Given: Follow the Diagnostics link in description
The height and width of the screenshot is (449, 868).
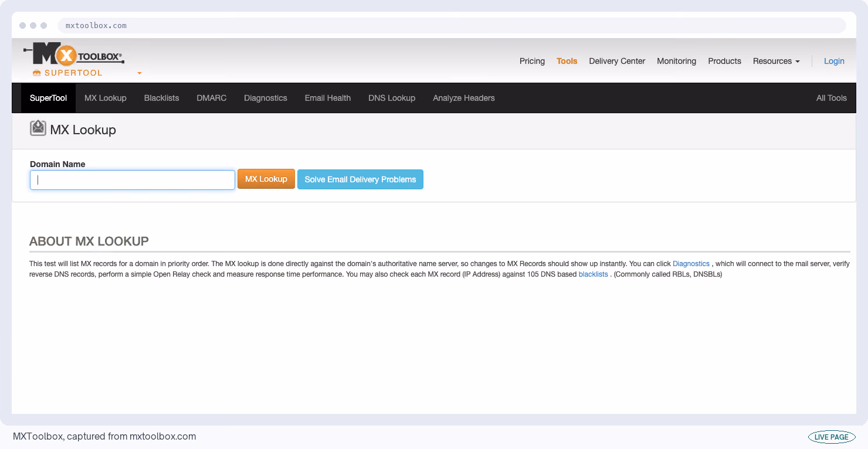Looking at the screenshot, I should 691,264.
